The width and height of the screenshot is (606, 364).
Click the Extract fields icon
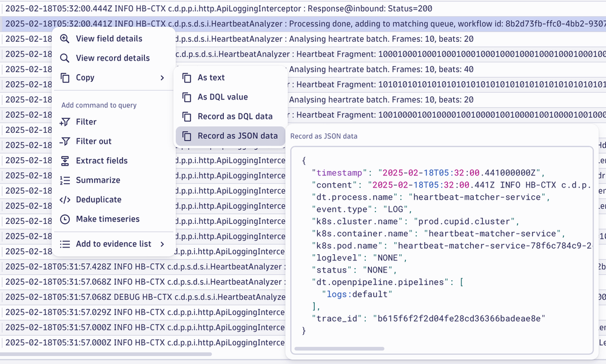(65, 161)
